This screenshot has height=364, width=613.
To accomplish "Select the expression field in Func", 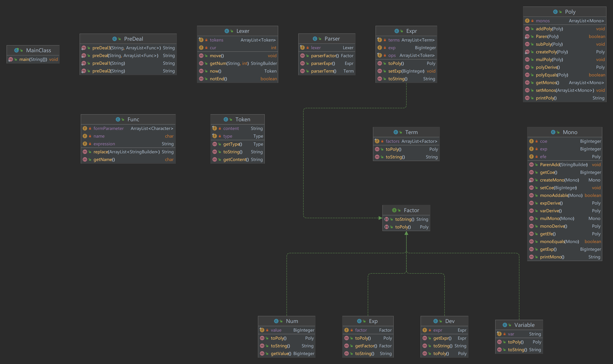I will [128, 144].
